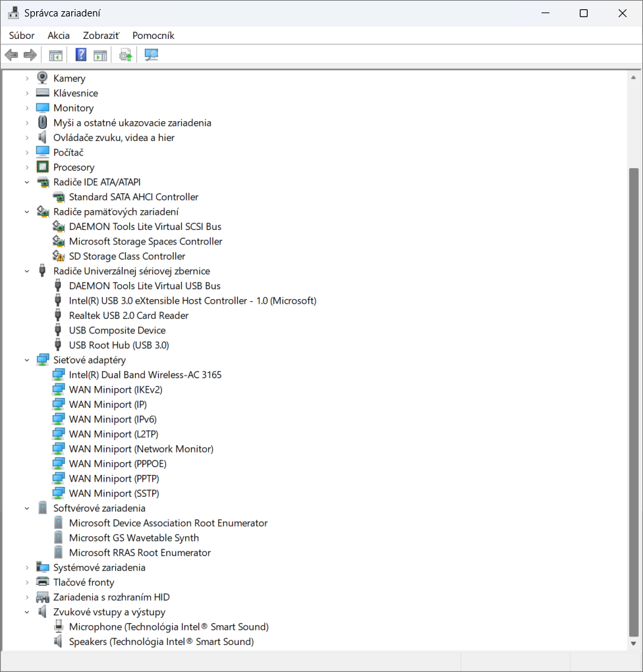
Task: Select Realtek USB 2.0 Card Reader
Action: [x=128, y=316]
